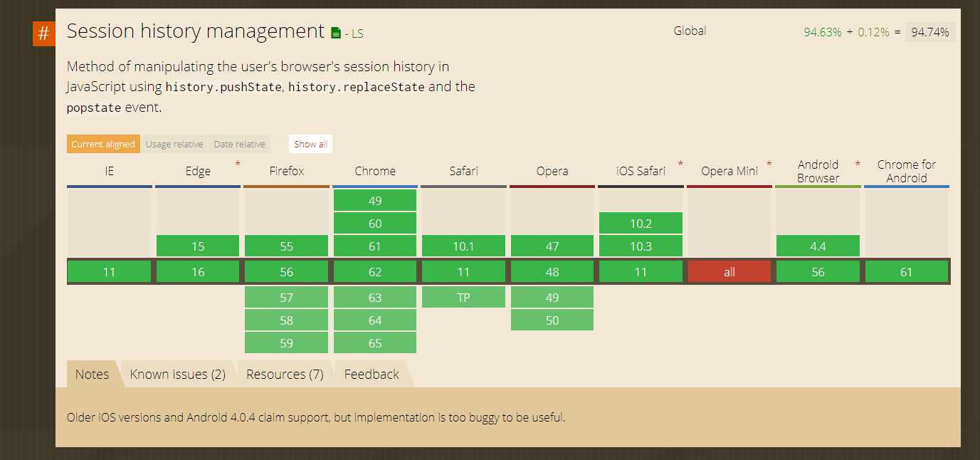Select the Current aligned view toggle
Image resolution: width=980 pixels, height=460 pixels.
click(x=103, y=144)
